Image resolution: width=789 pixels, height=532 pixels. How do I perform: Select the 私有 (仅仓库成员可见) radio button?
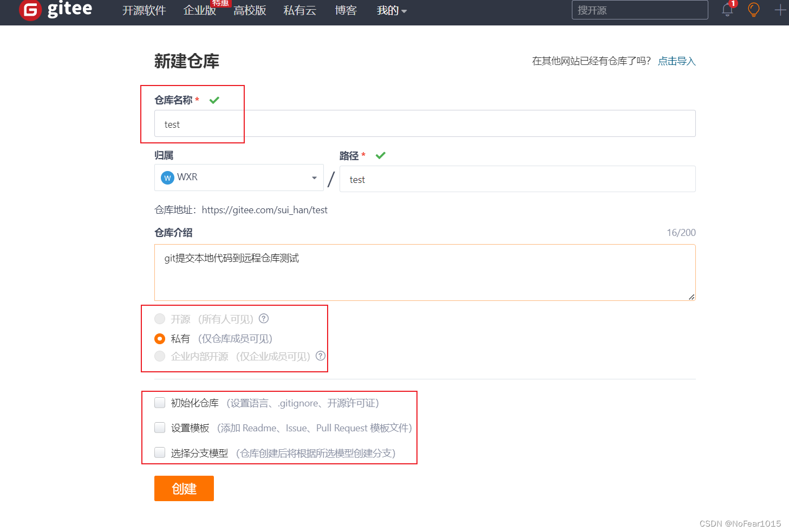(x=160, y=338)
